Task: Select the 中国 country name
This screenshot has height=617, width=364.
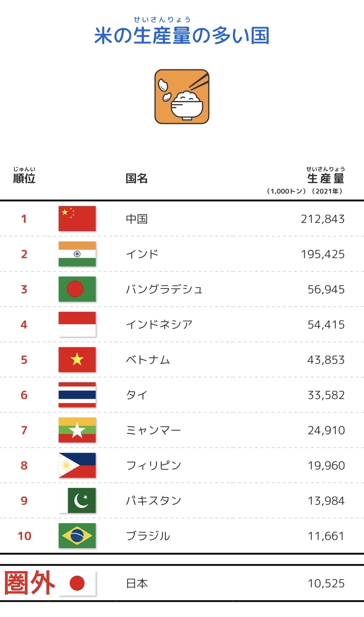Action: [137, 219]
